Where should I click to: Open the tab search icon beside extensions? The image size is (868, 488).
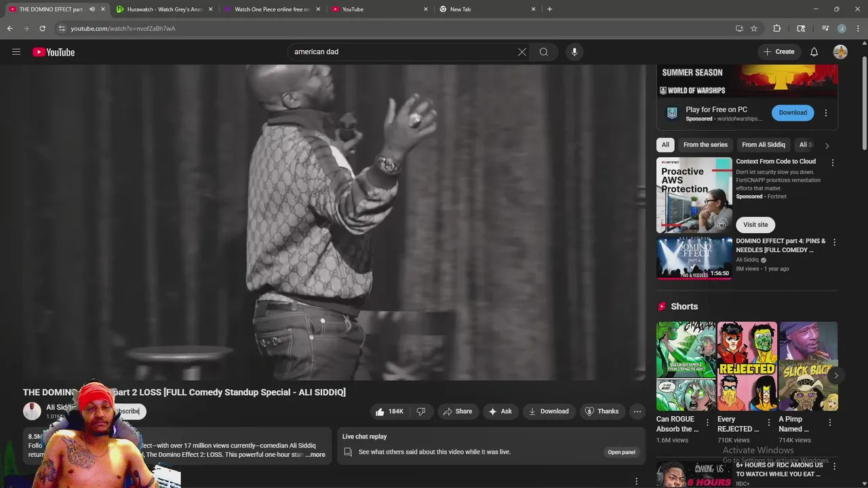[801, 28]
